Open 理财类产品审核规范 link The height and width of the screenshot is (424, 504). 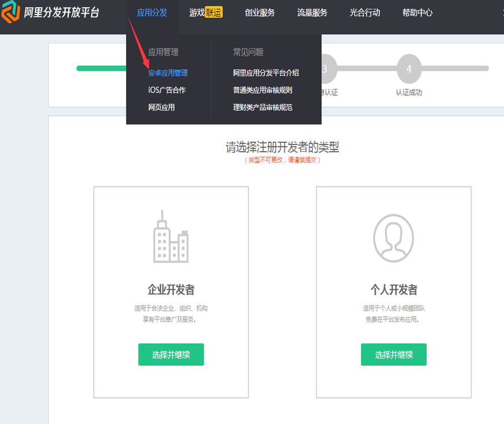pos(262,107)
